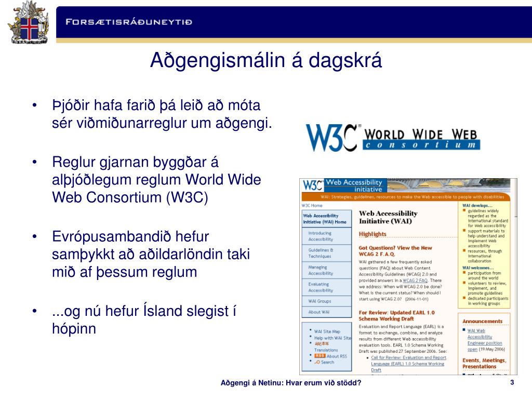
Task: Open the Managing Accessibility menu item
Action: coord(326,270)
